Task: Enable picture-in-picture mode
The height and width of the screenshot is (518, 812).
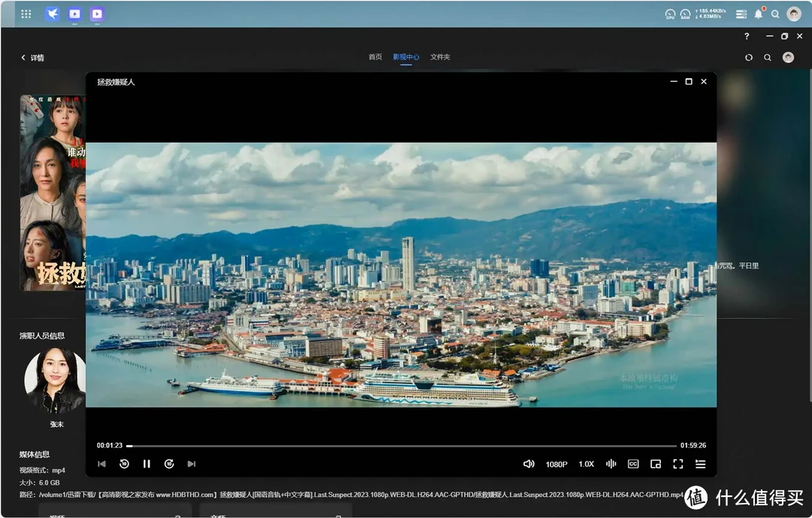Action: tap(656, 464)
